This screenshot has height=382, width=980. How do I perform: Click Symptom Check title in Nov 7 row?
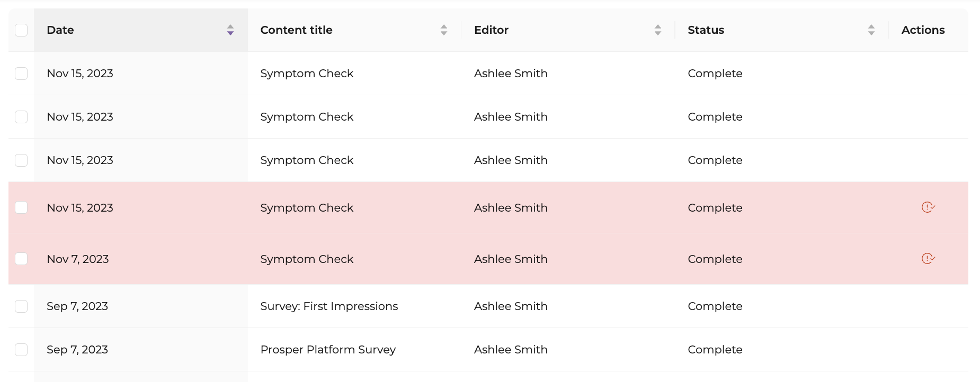click(307, 259)
